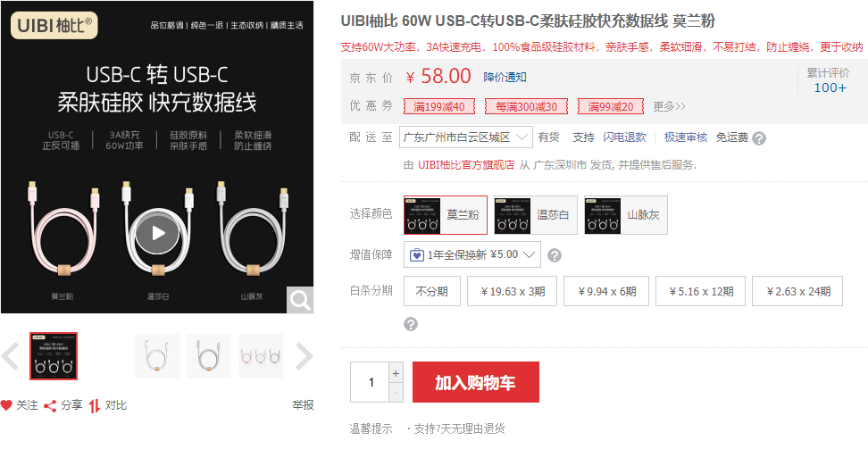Viewport: 868px width, 449px height.
Task: Select 山脉灰 color option
Action: (x=626, y=215)
